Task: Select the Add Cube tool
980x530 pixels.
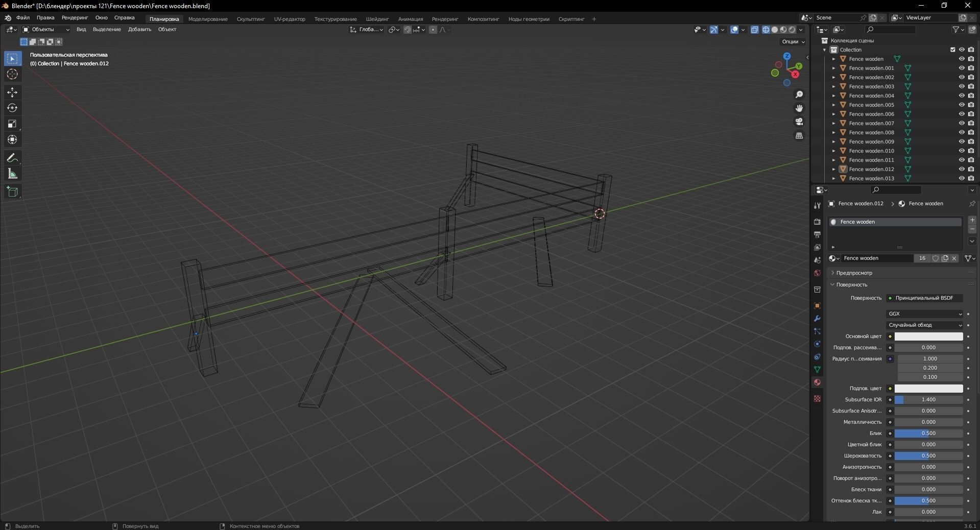Action: point(12,192)
